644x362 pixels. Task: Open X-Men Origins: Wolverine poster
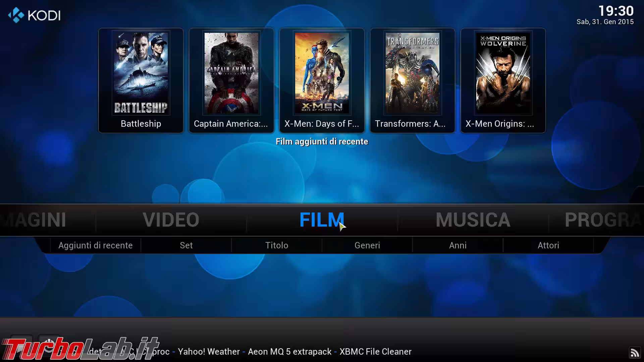pyautogui.click(x=503, y=73)
